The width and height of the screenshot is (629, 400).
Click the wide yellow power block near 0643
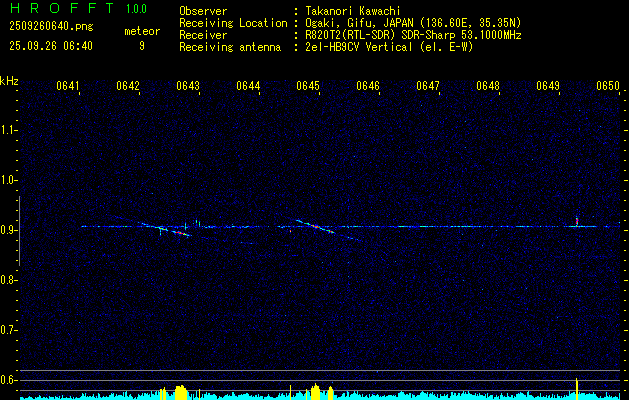tap(181, 393)
